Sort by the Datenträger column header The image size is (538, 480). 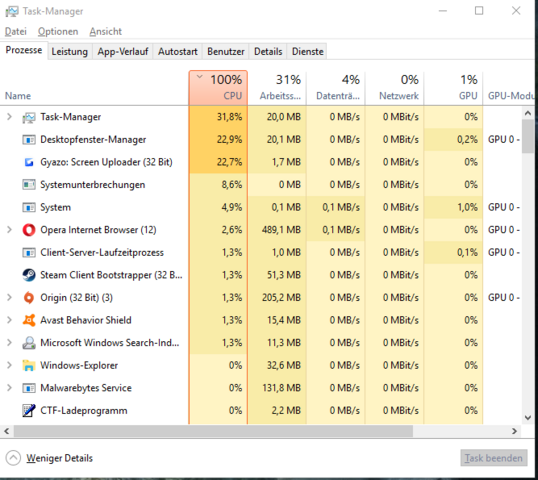coord(336,88)
